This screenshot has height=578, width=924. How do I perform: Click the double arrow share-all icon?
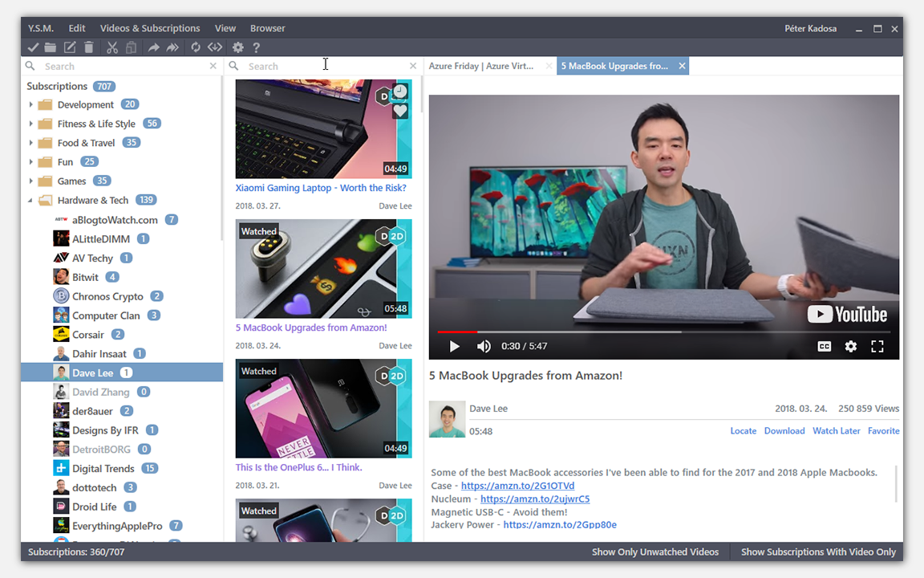(x=172, y=47)
